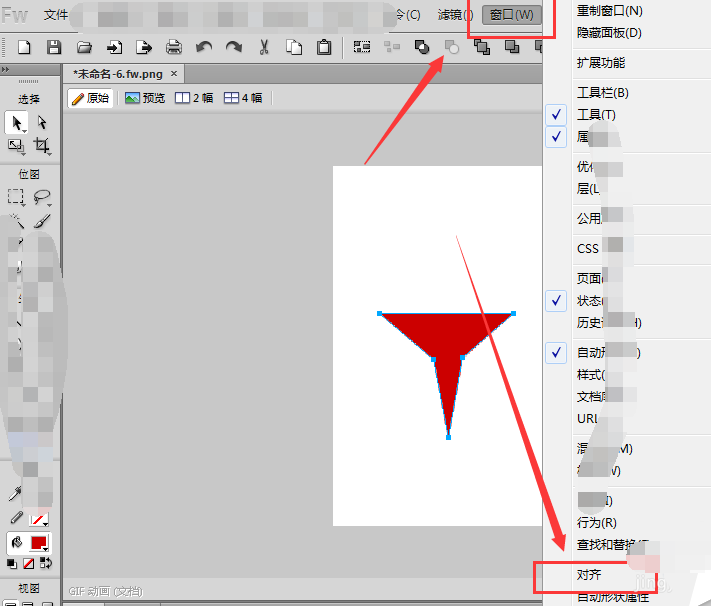Viewport: 711px width, 606px height.
Task: Click the Print toolbar icon
Action: point(174,47)
